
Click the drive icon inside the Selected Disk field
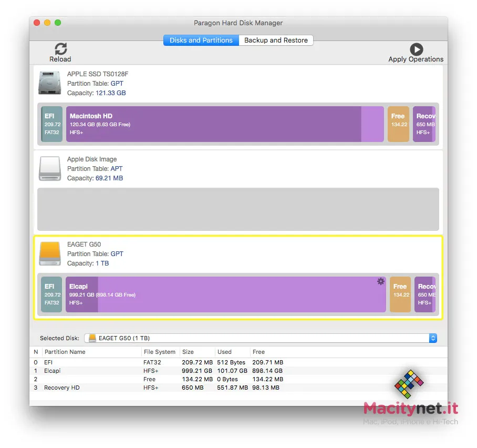click(91, 338)
